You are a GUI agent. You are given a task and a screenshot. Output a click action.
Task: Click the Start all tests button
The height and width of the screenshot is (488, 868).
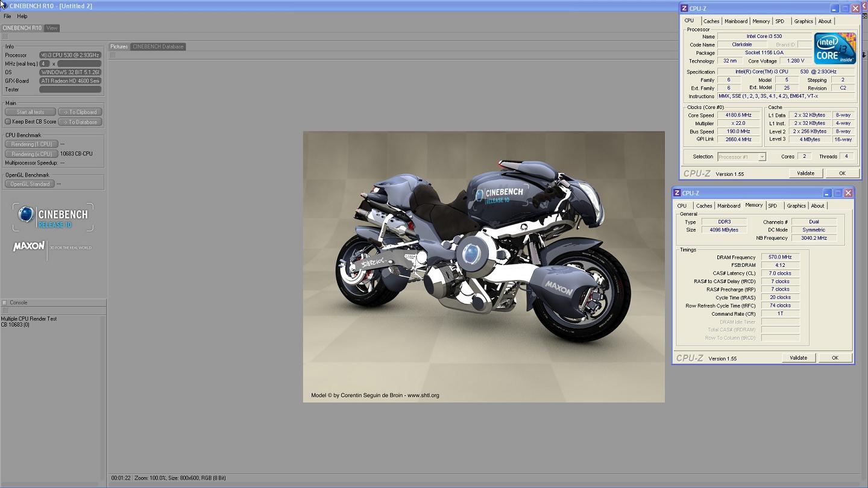pyautogui.click(x=30, y=112)
